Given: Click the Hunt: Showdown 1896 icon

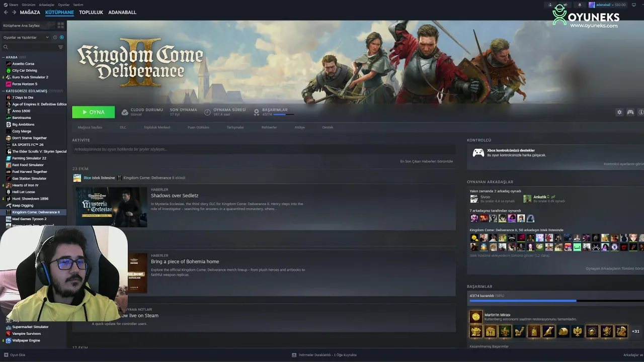Looking at the screenshot, I should [9, 199].
